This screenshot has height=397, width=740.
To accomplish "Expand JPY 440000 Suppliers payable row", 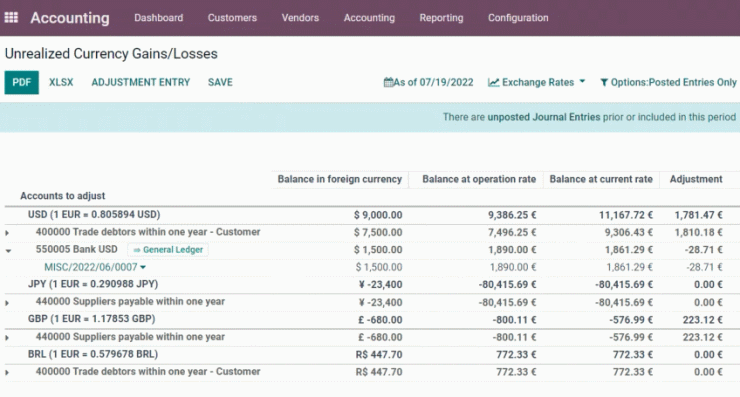I will [7, 303].
